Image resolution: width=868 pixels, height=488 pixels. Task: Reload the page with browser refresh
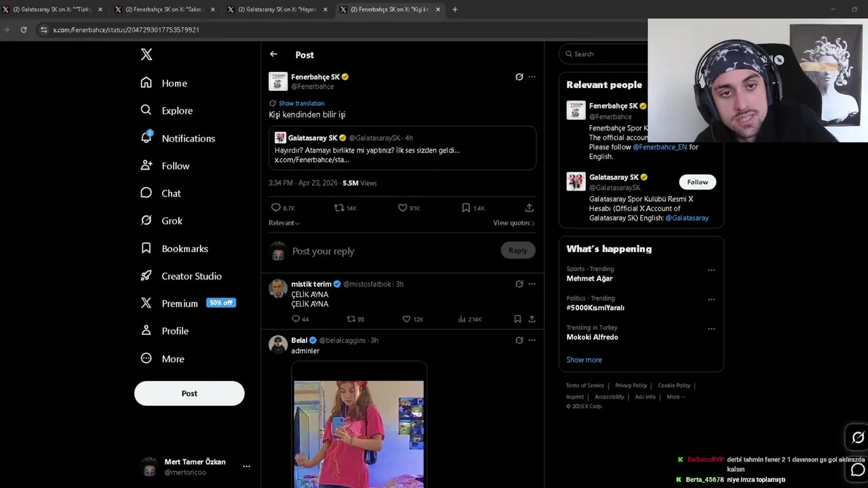pos(24,30)
